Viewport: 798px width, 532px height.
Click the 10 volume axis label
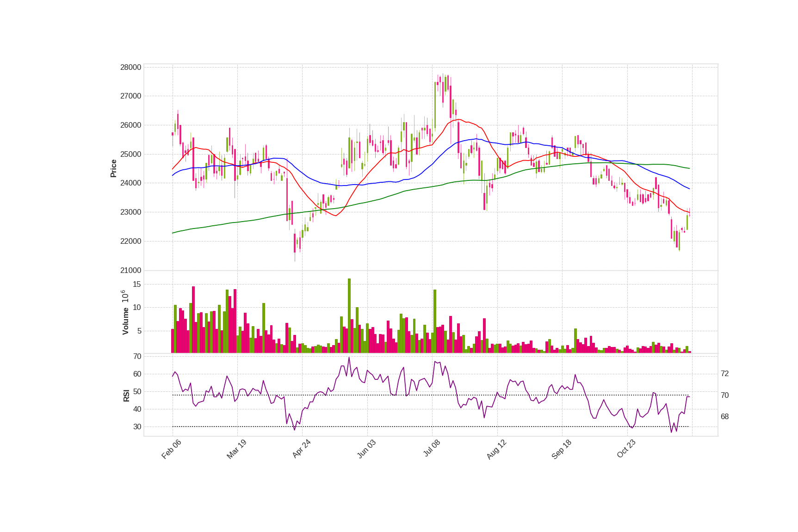click(x=137, y=307)
